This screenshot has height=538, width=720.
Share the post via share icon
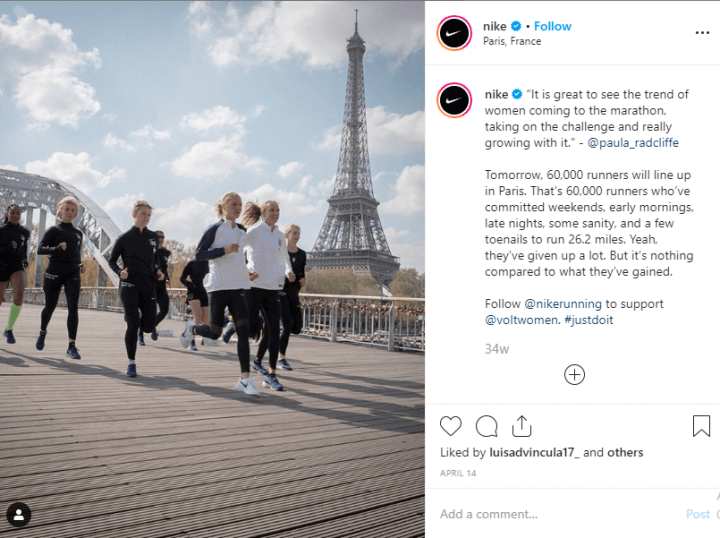522,426
